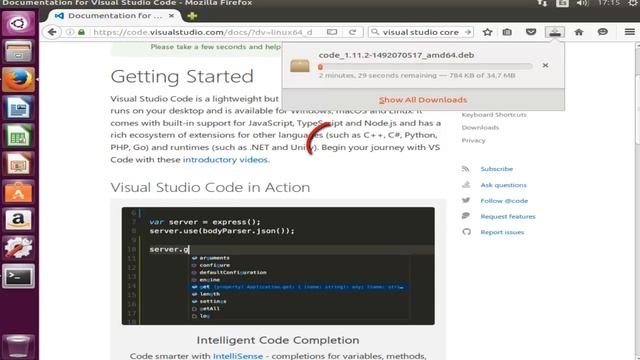Click the GitHub icon beside Report issues
Screen dimensions: 640x360
466,232
